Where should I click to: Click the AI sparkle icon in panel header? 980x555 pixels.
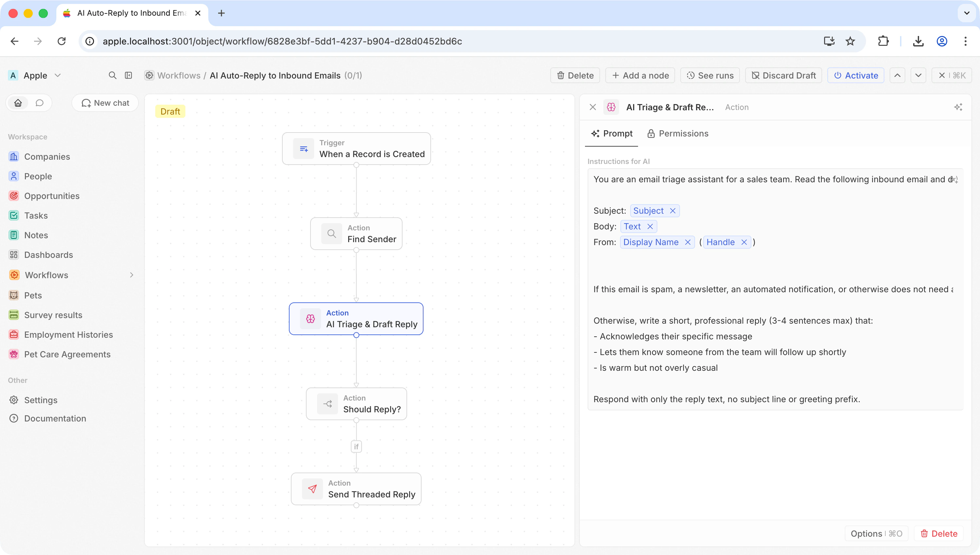click(958, 107)
